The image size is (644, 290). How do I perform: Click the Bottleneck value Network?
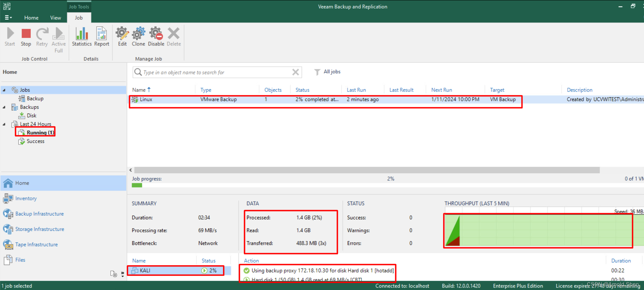point(208,243)
